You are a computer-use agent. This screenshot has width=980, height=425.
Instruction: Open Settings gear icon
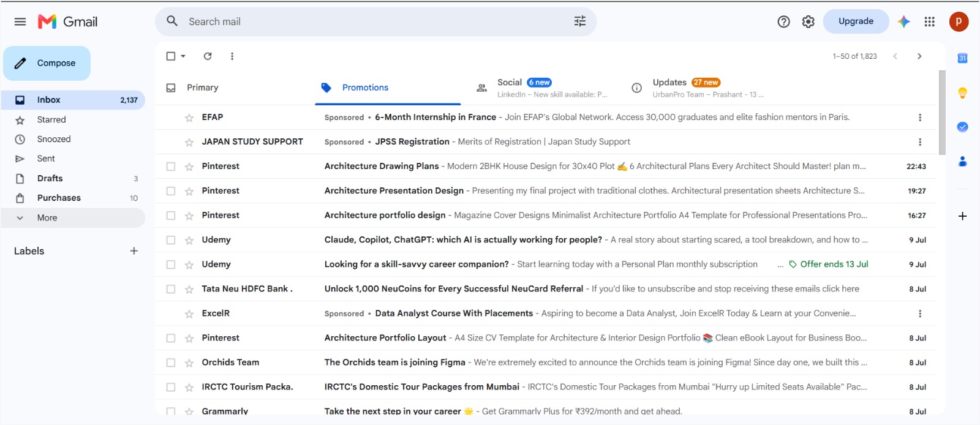[809, 21]
